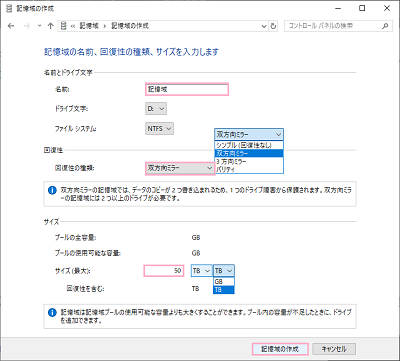Select 双方向ミラー in the expanded list
This screenshot has width=400, height=361.
tap(249, 153)
